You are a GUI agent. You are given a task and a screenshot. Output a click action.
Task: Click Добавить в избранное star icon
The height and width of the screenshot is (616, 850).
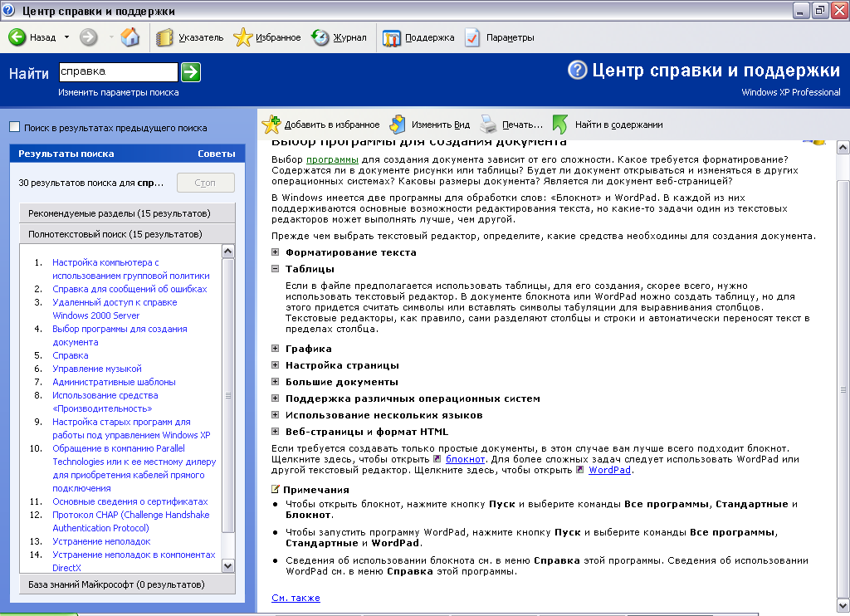click(271, 125)
